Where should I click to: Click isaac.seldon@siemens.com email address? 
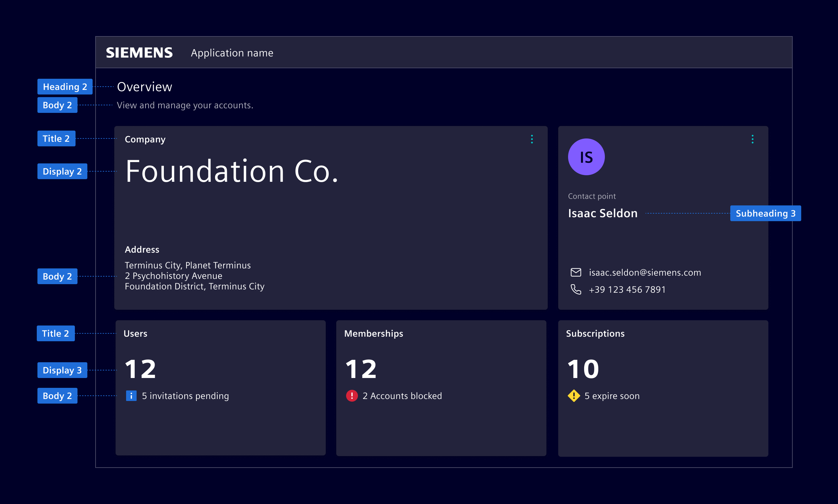[x=645, y=272]
